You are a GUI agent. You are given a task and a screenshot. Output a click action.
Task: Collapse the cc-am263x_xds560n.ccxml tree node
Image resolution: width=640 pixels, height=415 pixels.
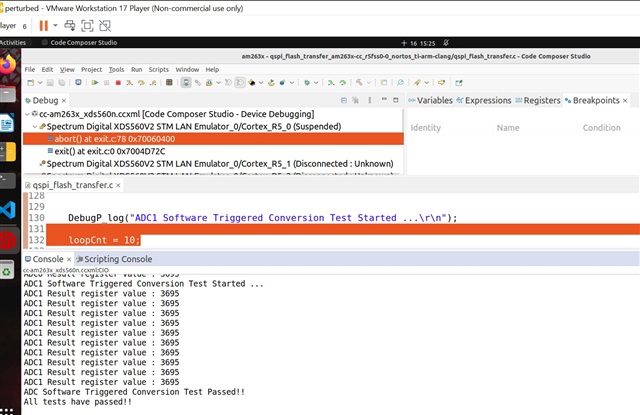[x=27, y=114]
